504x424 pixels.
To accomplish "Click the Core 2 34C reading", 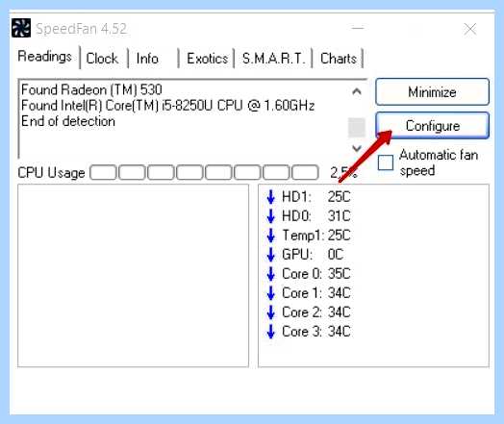I will coord(316,312).
